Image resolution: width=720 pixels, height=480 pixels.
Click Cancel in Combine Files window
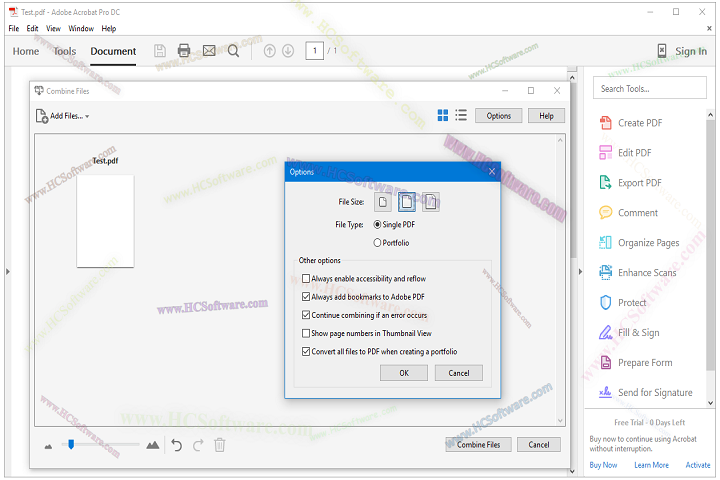(539, 445)
